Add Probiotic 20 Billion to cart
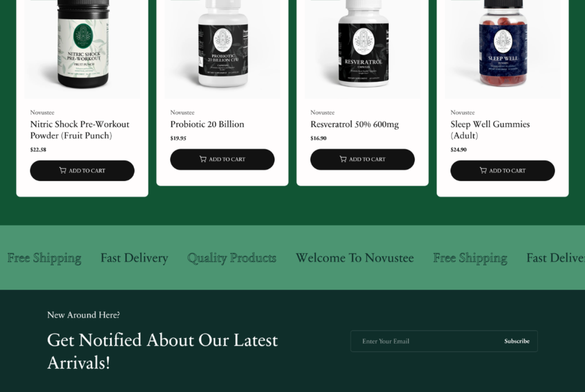 (x=222, y=159)
